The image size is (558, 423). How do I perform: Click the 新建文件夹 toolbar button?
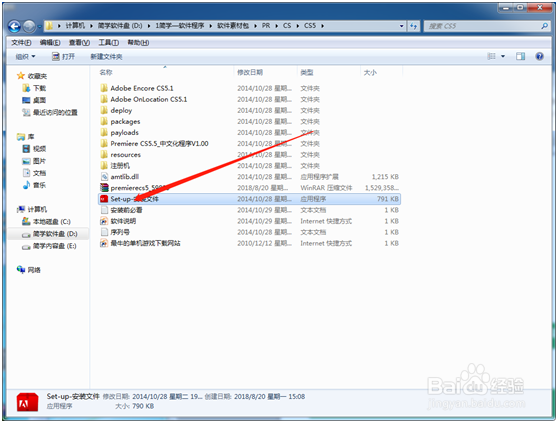[x=106, y=57]
